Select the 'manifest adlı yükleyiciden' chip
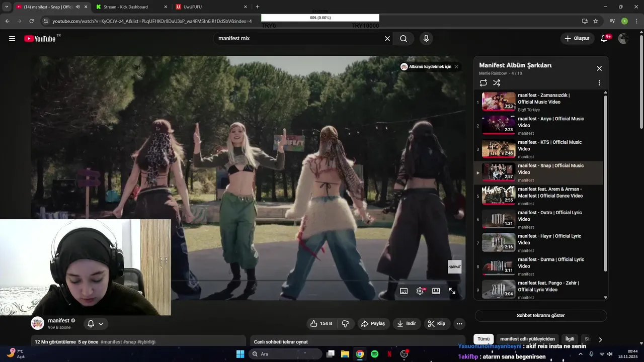Image resolution: width=644 pixels, height=362 pixels. pos(527,339)
